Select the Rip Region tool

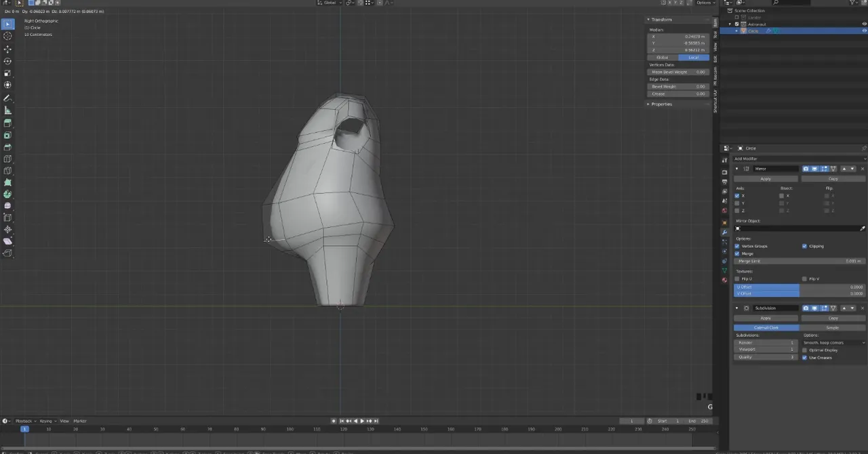7,253
